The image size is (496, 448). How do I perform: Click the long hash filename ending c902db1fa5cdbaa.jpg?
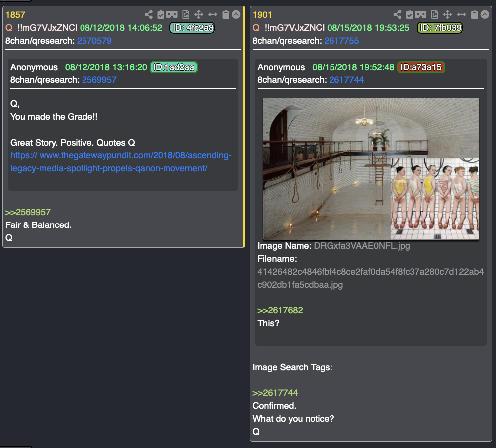tap(370, 278)
